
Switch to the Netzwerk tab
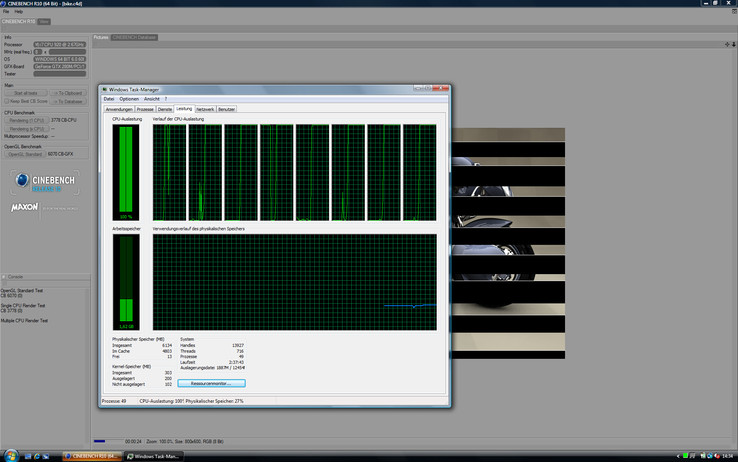(x=205, y=108)
